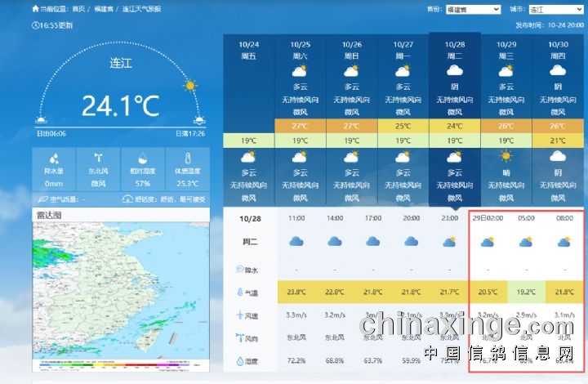Screen dimensions: 588x384
Task: Click the clock icon beside 16:55更新
Action: (x=36, y=25)
